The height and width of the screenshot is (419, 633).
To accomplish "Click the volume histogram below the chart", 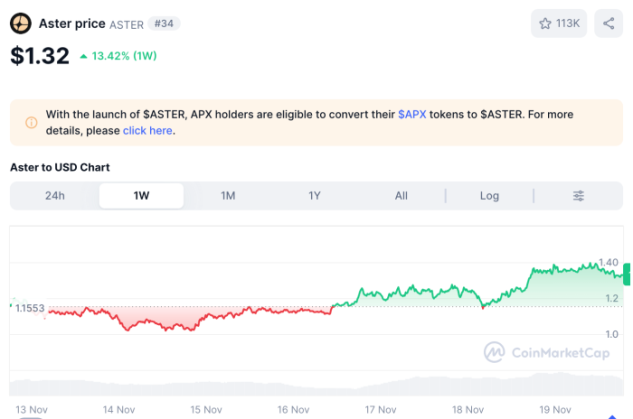I will pyautogui.click(x=316, y=386).
